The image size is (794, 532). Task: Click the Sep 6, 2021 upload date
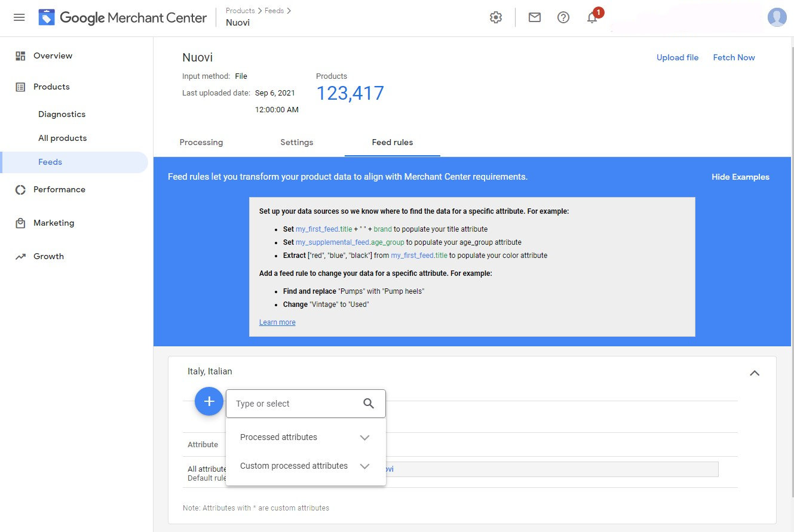(x=275, y=93)
